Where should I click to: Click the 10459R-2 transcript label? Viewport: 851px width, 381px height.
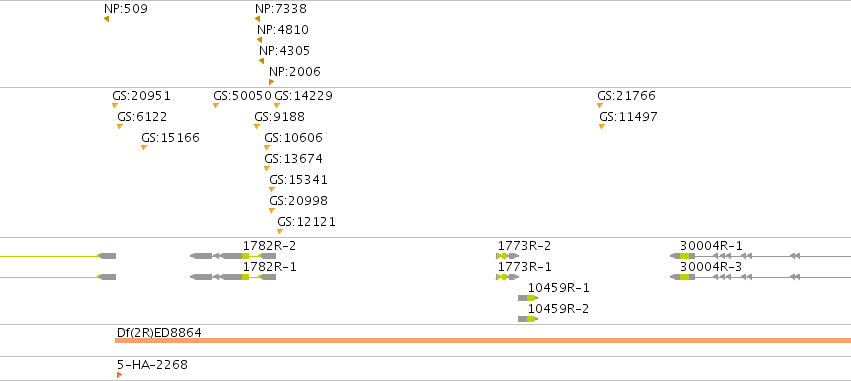[x=558, y=309]
